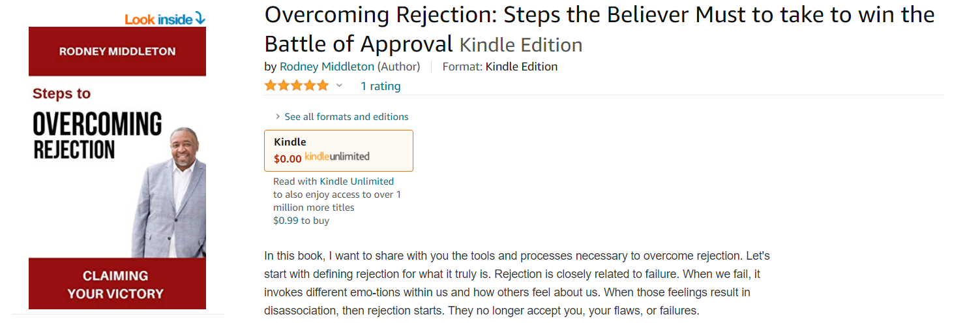Open the star rating dropdown chevron
This screenshot has height=323, width=980.
[339, 85]
